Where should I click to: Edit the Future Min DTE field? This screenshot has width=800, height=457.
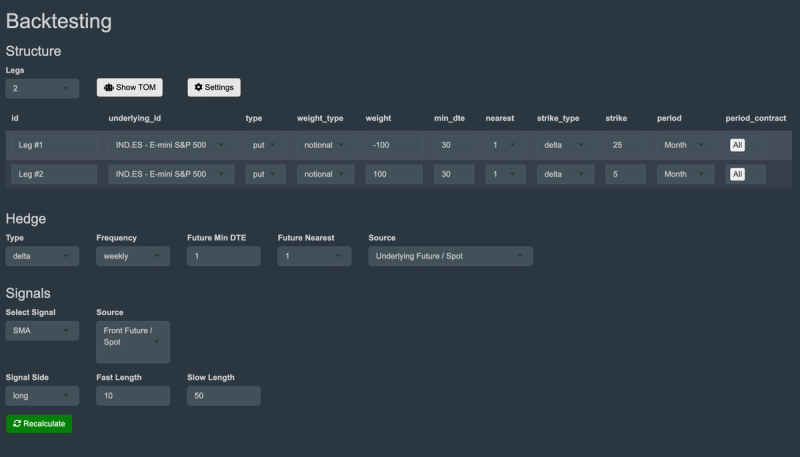pos(223,256)
